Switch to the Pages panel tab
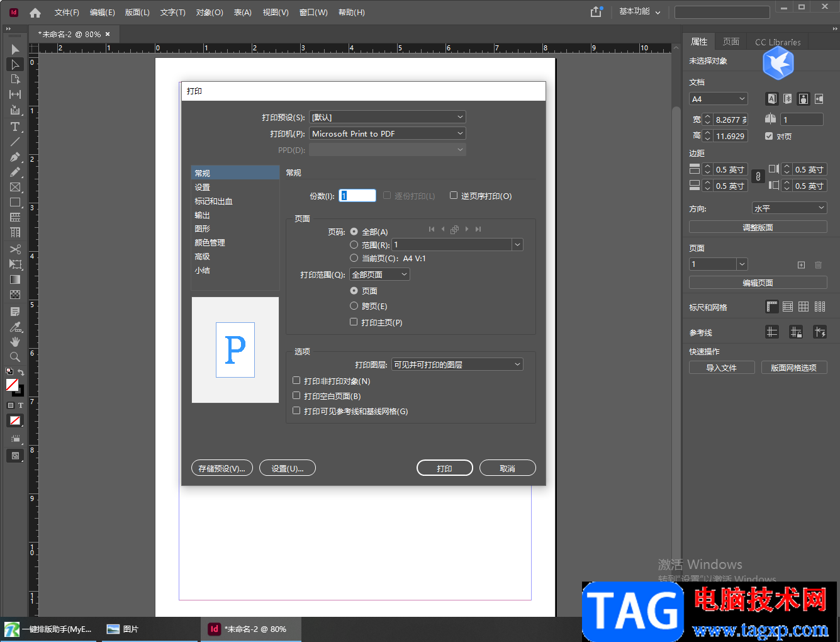Viewport: 840px width, 642px height. click(x=731, y=42)
